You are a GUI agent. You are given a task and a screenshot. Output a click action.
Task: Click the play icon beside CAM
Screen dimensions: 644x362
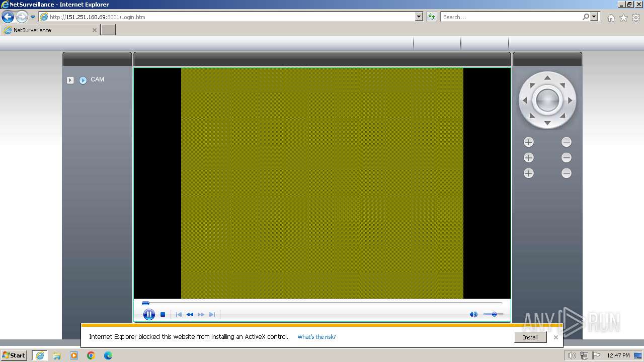coord(83,80)
